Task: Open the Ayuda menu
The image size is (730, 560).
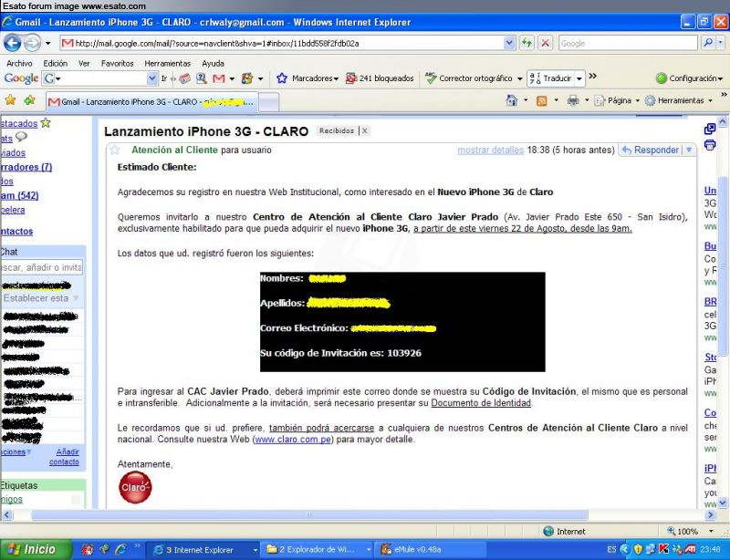Action: click(213, 63)
